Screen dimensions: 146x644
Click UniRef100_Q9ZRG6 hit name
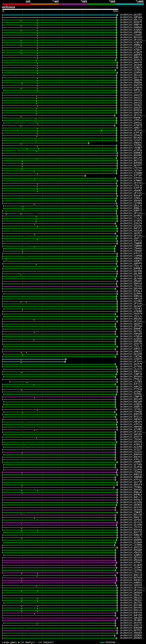click(131, 636)
